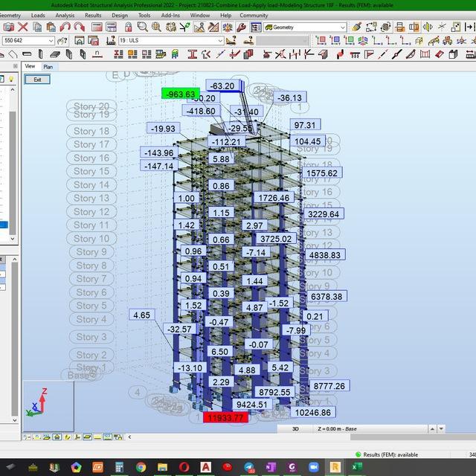Click the red X delete icon
Screen dimensions: 476x476
click(23, 28)
